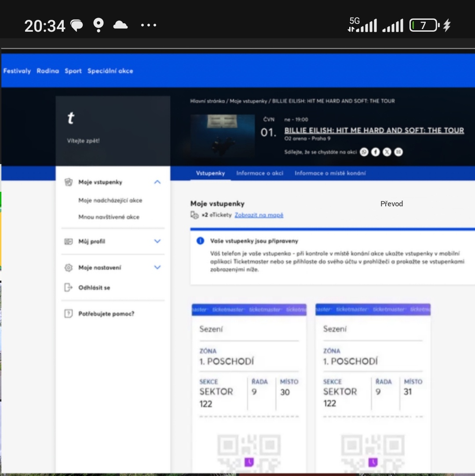
Task: Tap the cloud status bar icon
Action: pos(121,25)
